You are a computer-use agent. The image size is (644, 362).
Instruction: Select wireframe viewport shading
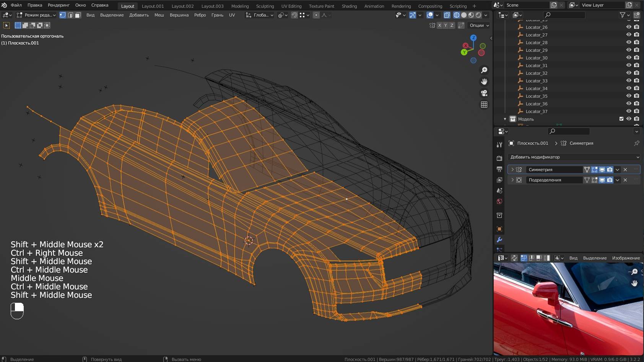457,15
